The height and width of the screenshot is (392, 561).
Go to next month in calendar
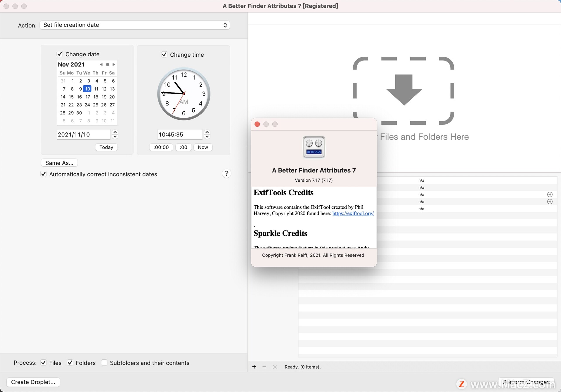pos(114,65)
